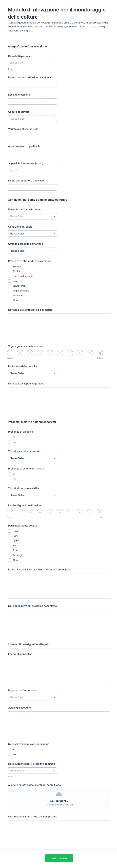
Task: Expand the Urgenza dell'intervento dropdown
Action: [32, 697]
